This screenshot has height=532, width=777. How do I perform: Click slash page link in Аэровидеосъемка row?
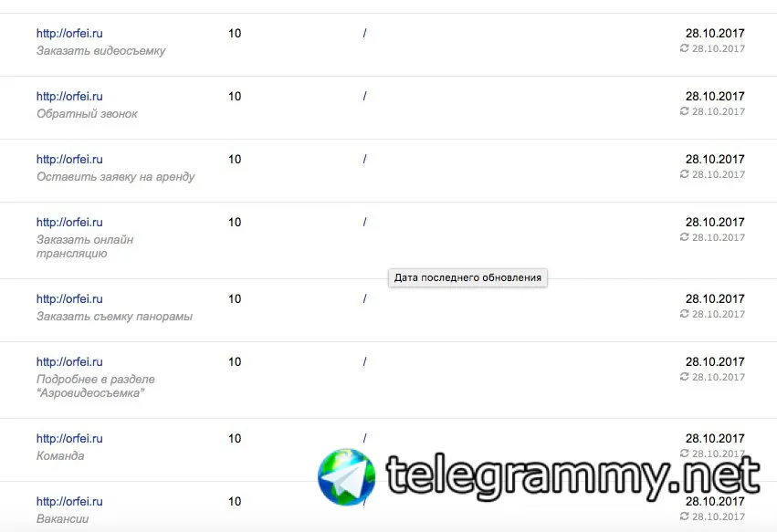(364, 361)
